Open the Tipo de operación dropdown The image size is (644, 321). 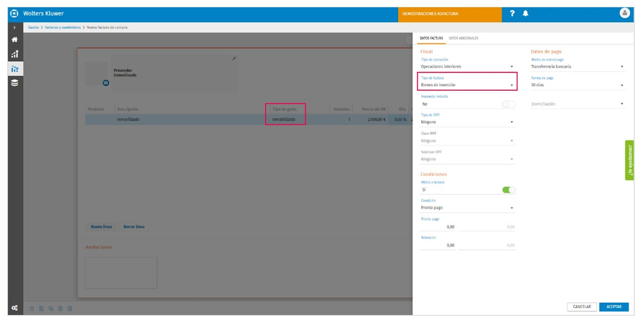(x=468, y=66)
